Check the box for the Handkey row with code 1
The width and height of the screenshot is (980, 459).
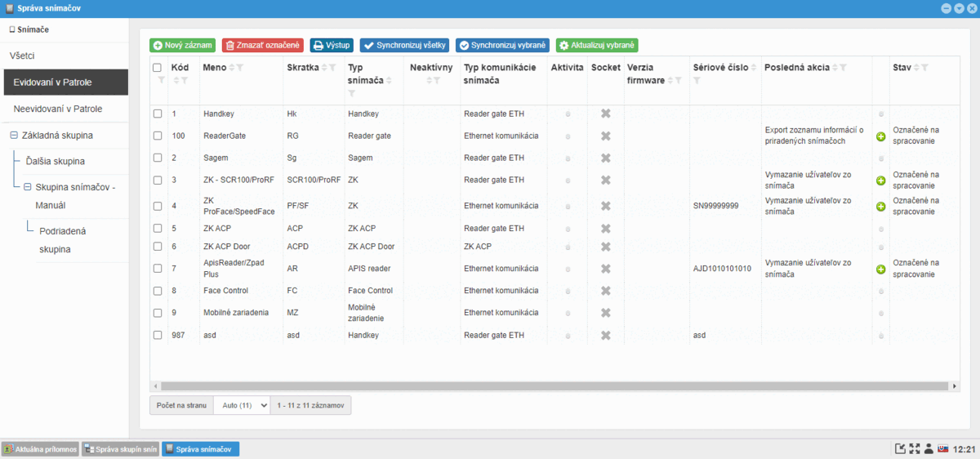[158, 114]
